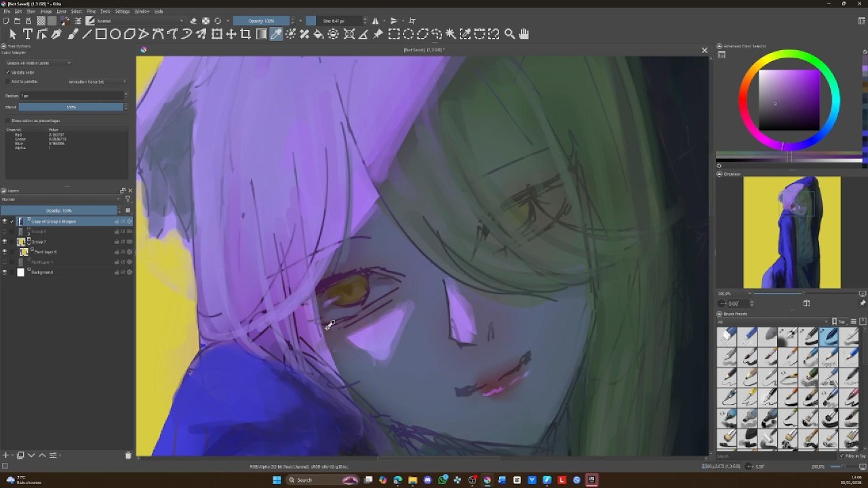Toggle the Update color checkbox
The height and width of the screenshot is (488, 868).
(x=8, y=73)
